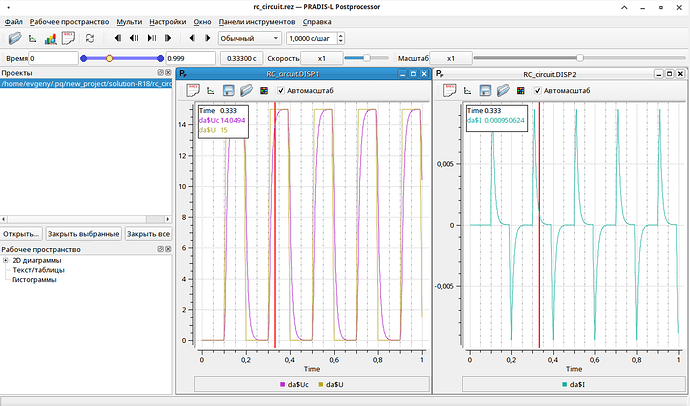Increase step value with spinner arrow

pyautogui.click(x=341, y=36)
